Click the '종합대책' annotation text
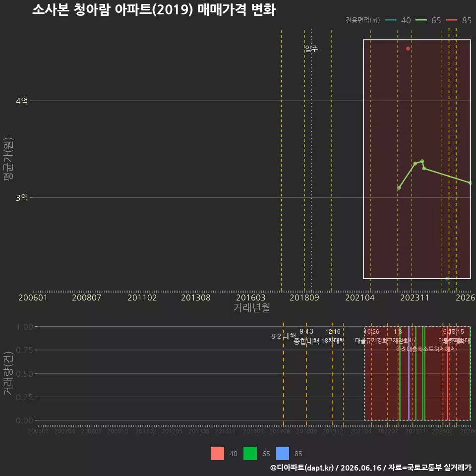 pyautogui.click(x=306, y=341)
